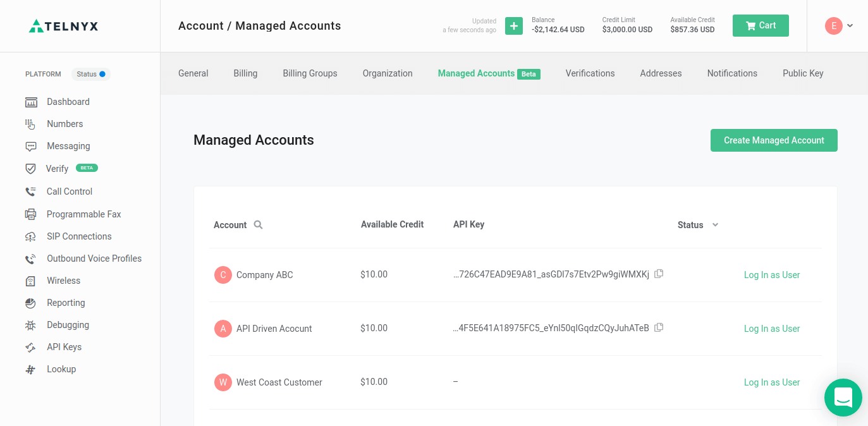Open the Addresses tab

tap(661, 73)
